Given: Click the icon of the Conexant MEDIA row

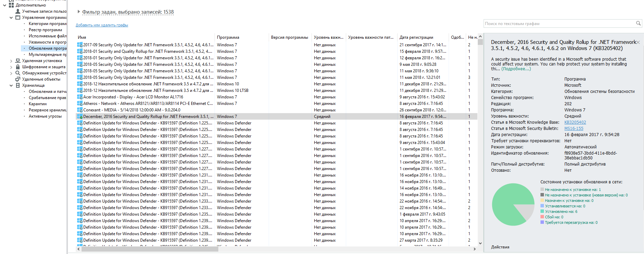Looking at the screenshot, I should click(x=80, y=110).
